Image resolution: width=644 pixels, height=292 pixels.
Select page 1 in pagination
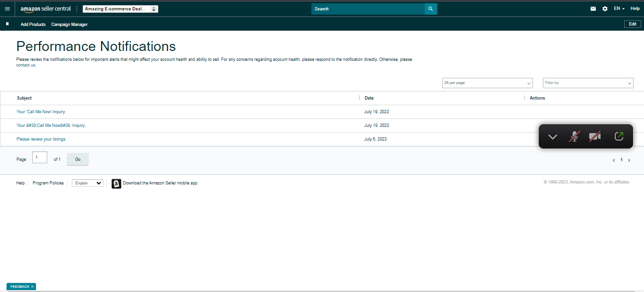click(x=621, y=160)
